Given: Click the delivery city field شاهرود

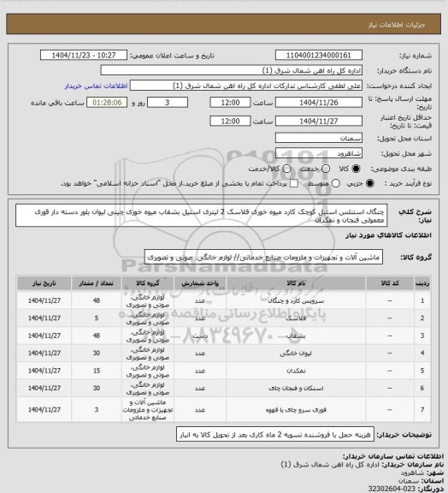Looking at the screenshot, I should pyautogui.click(x=319, y=153).
